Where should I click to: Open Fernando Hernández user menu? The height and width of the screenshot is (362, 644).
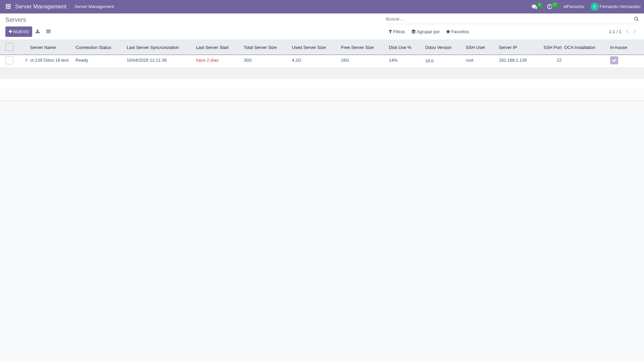(x=615, y=7)
